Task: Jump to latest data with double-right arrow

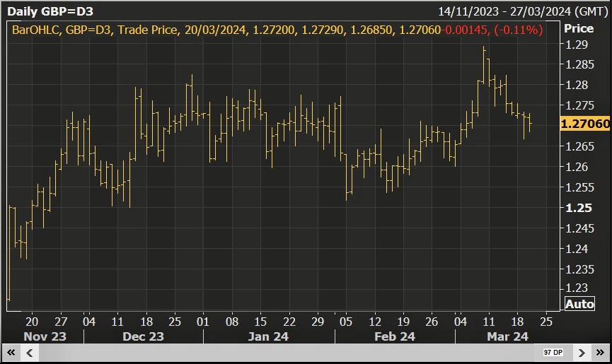Action: pos(599,352)
